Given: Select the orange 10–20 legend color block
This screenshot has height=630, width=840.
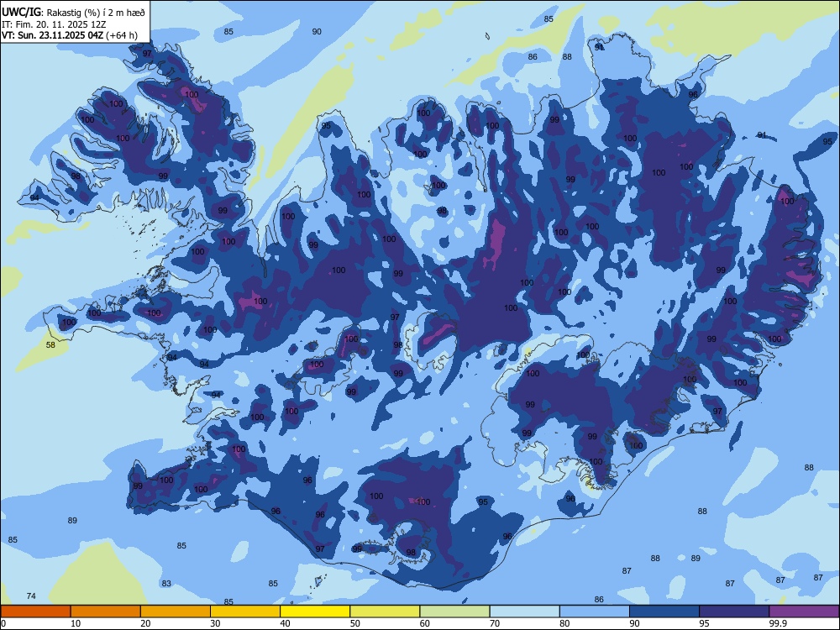Looking at the screenshot, I should click(x=106, y=612).
